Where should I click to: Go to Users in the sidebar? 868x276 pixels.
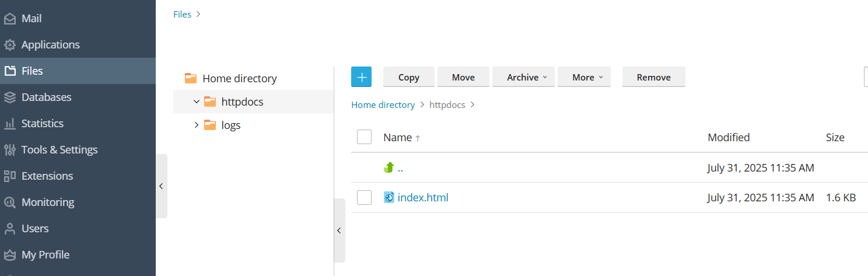point(34,229)
